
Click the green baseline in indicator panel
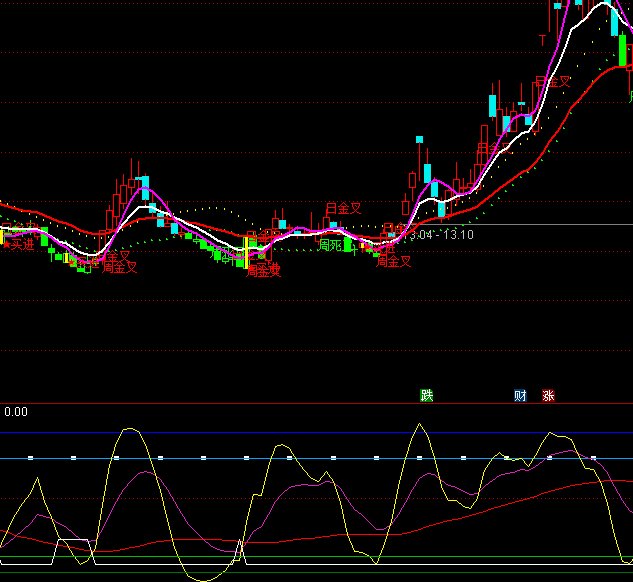(300, 557)
